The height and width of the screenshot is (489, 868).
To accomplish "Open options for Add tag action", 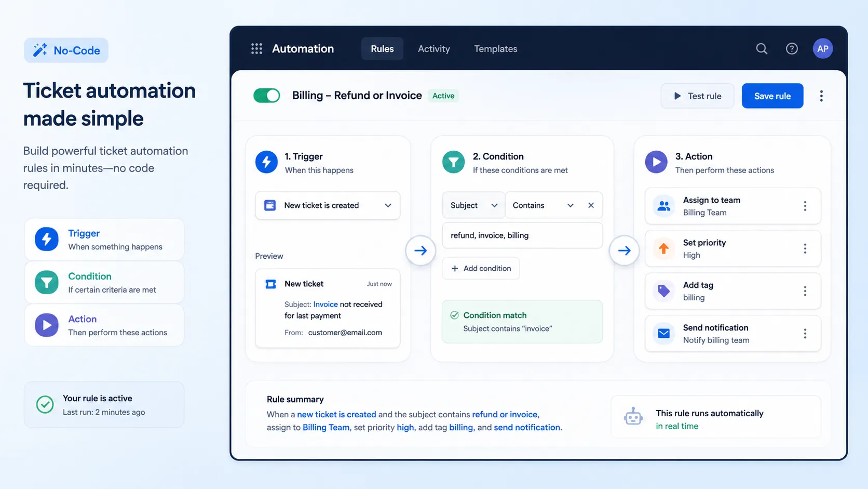I will [805, 292].
